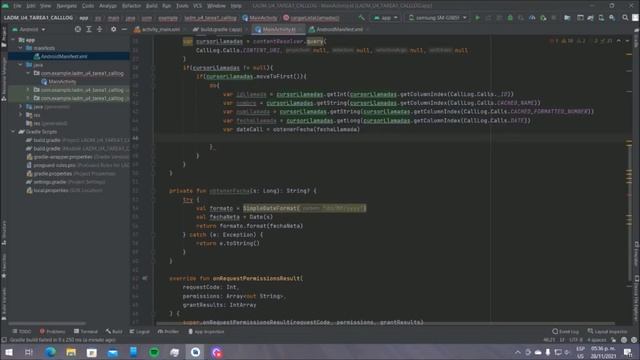Open the Problems tool window
Image resolution: width=640 pixels, height=360 pixels.
click(52, 331)
